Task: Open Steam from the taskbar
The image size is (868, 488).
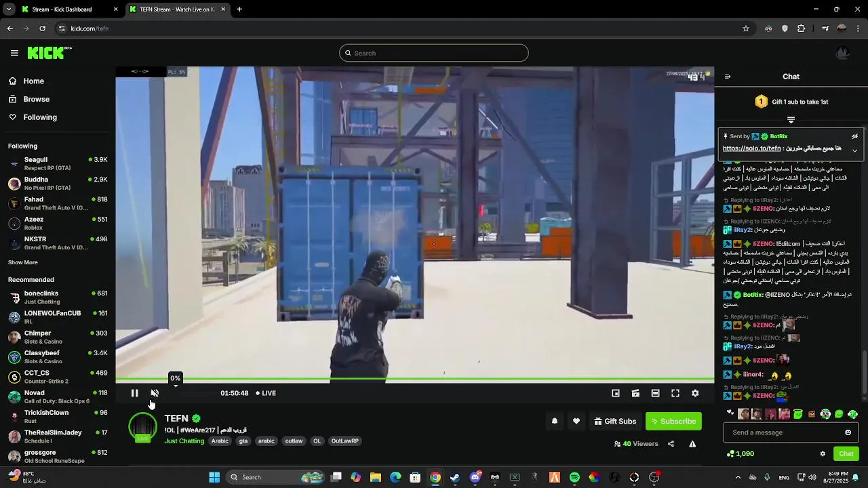Action: click(x=455, y=477)
